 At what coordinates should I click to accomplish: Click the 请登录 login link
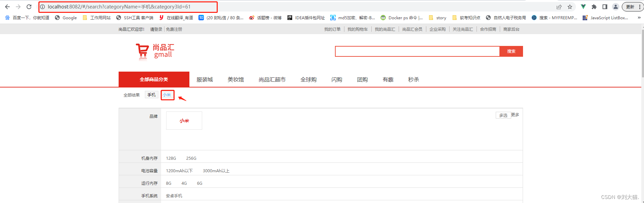pos(156,29)
